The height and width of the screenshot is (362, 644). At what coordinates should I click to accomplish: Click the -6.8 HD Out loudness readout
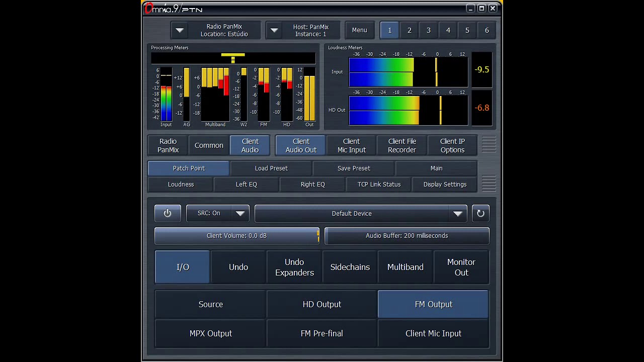tap(481, 108)
